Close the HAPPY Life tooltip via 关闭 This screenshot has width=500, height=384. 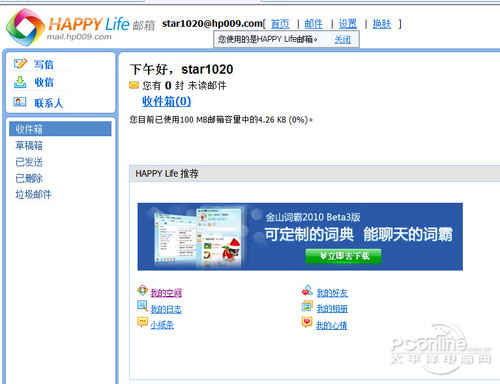343,40
